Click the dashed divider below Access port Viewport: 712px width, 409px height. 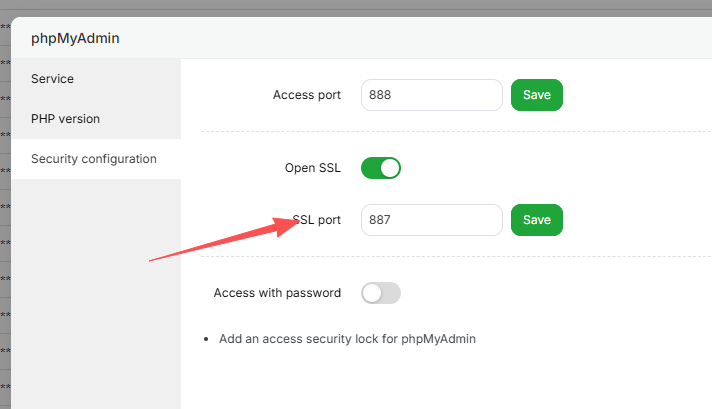[x=450, y=131]
